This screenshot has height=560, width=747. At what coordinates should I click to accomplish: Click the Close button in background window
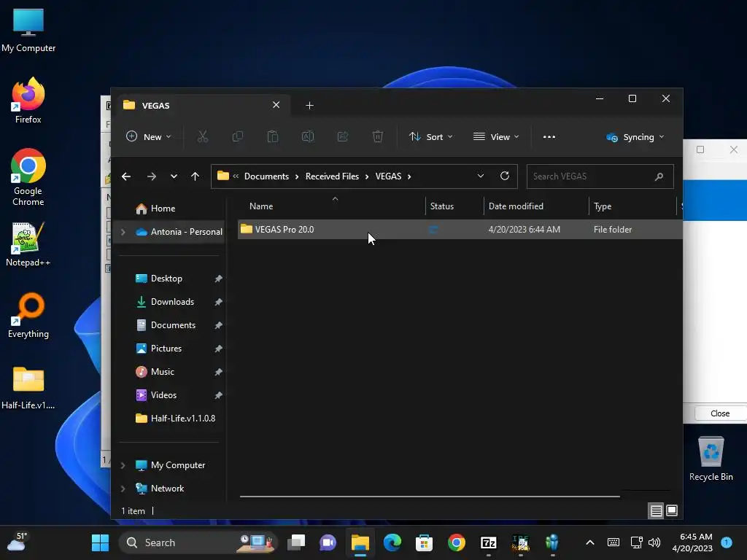(720, 413)
